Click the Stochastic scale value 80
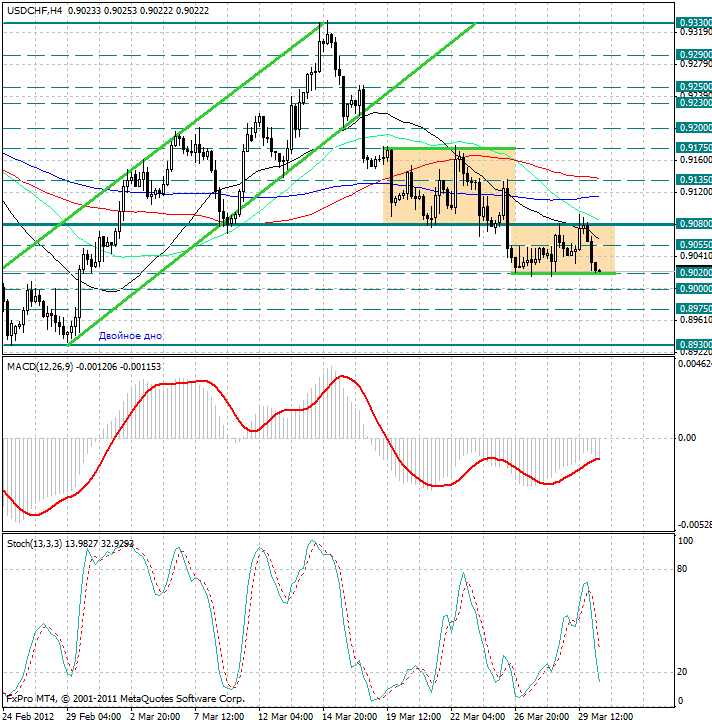This screenshot has height=724, width=712. [682, 569]
